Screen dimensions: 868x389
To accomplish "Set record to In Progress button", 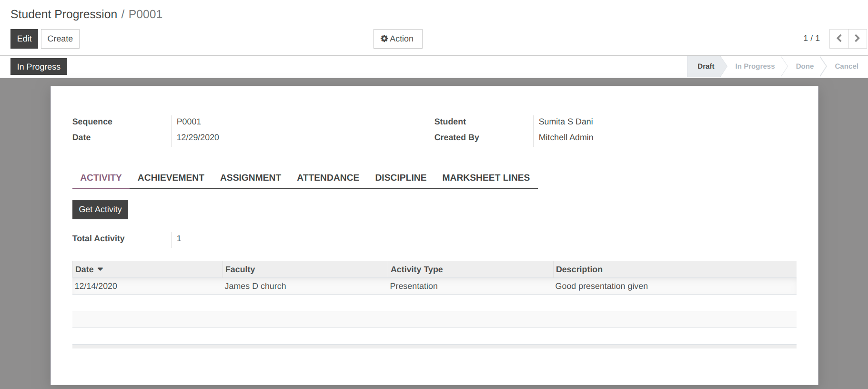I will (x=39, y=67).
